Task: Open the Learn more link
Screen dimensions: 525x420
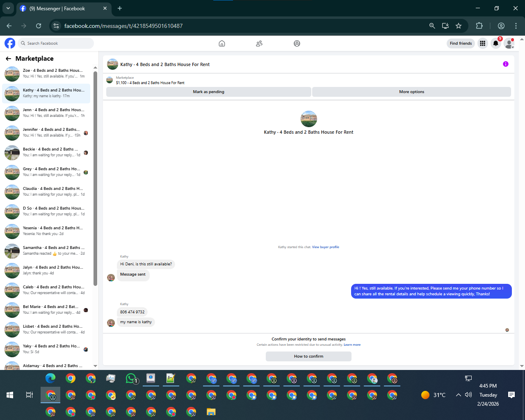Action: coord(352,345)
